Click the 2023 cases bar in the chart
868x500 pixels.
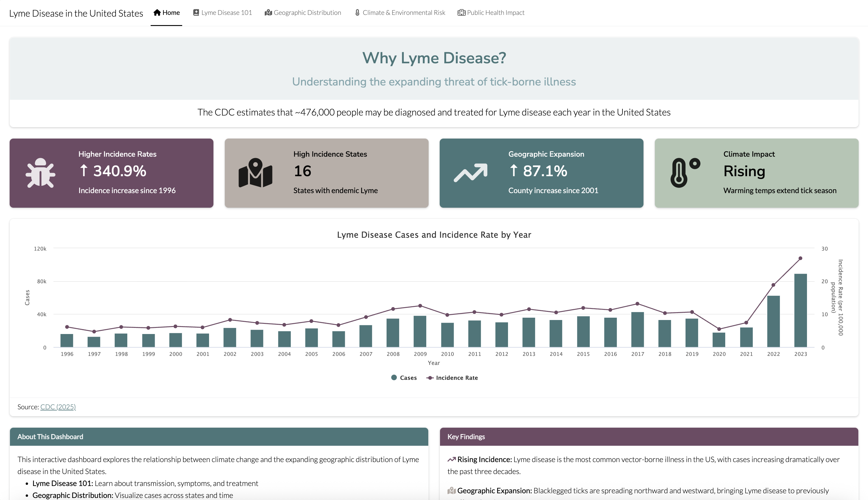click(x=800, y=310)
